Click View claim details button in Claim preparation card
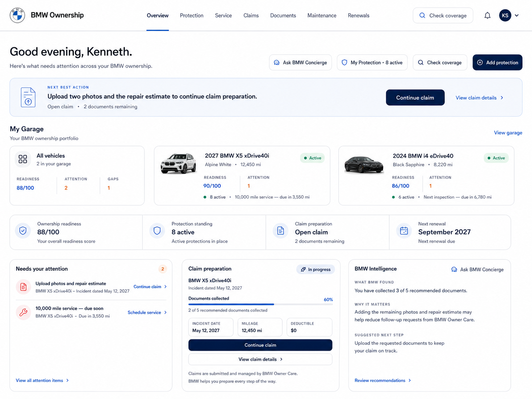The image size is (532, 399). pos(260,359)
